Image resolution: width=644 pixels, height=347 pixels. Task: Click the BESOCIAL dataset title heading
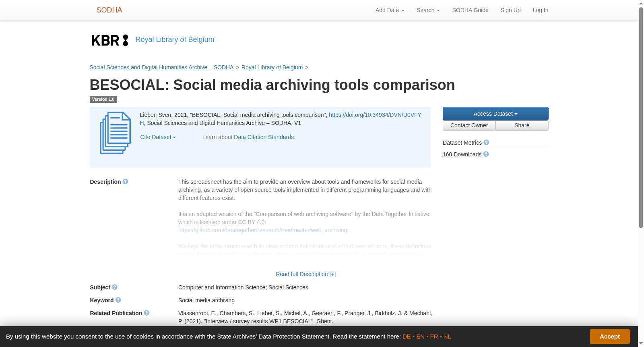click(272, 85)
